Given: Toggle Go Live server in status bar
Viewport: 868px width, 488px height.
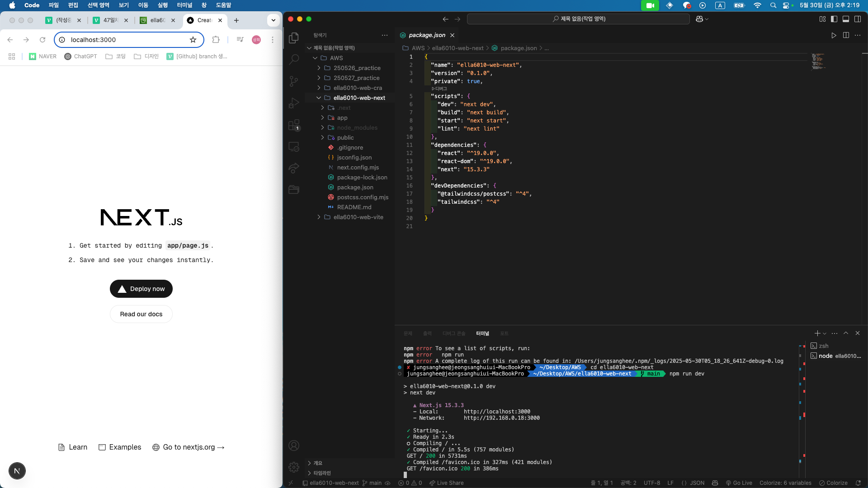Looking at the screenshot, I should (739, 483).
